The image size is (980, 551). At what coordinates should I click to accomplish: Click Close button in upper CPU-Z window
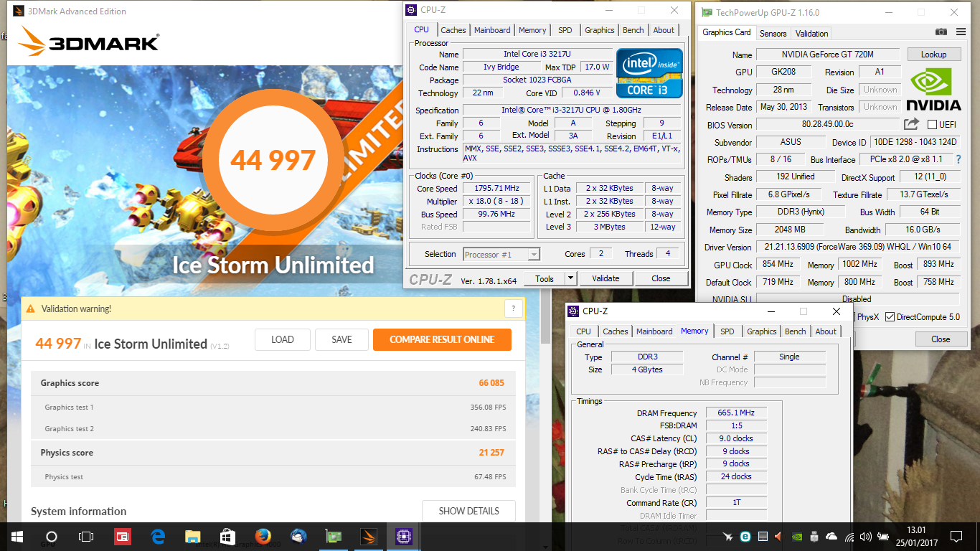pyautogui.click(x=661, y=278)
